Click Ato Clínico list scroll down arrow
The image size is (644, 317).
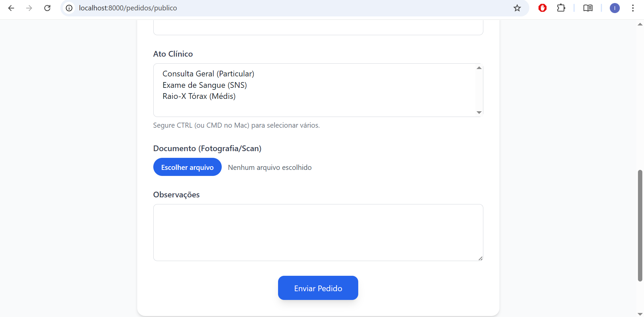pos(479,113)
